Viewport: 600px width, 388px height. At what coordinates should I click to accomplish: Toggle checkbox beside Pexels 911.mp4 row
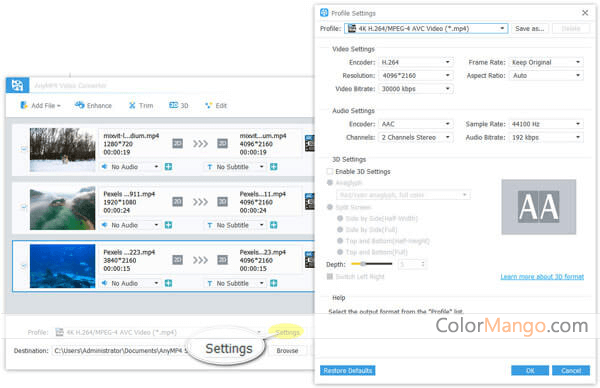23,207
